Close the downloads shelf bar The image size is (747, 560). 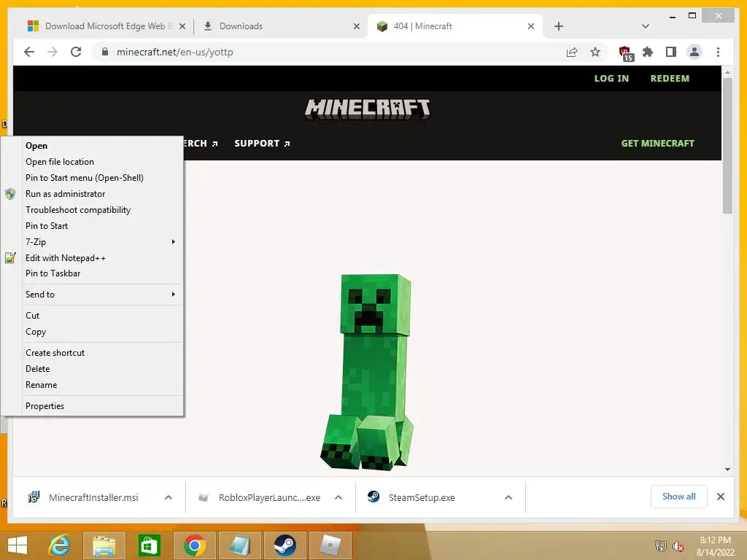coord(720,497)
